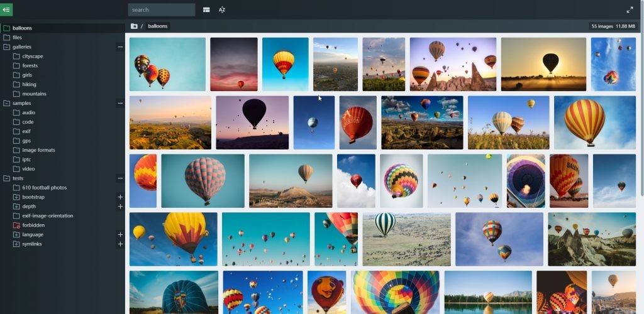Screen dimensions: 644x314
Task: Click the forbidden folder's red icon
Action: point(16,225)
